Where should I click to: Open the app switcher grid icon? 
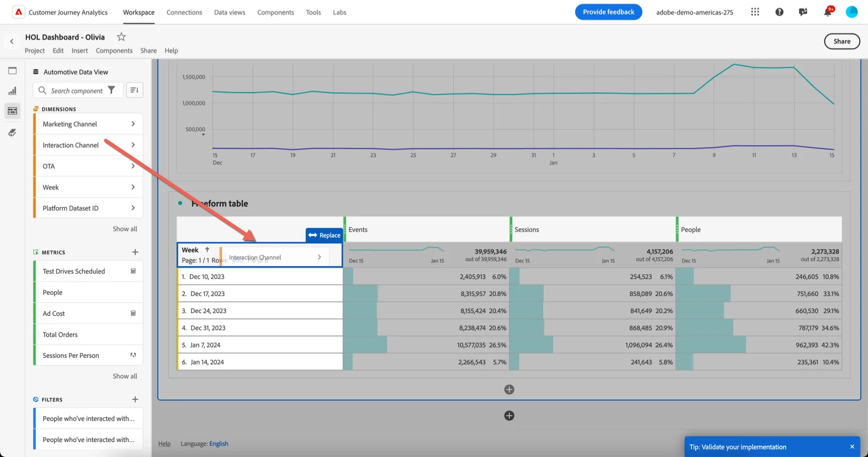click(x=755, y=12)
